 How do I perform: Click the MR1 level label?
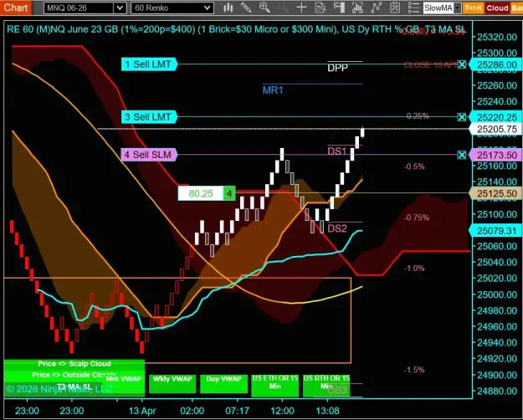click(x=273, y=90)
